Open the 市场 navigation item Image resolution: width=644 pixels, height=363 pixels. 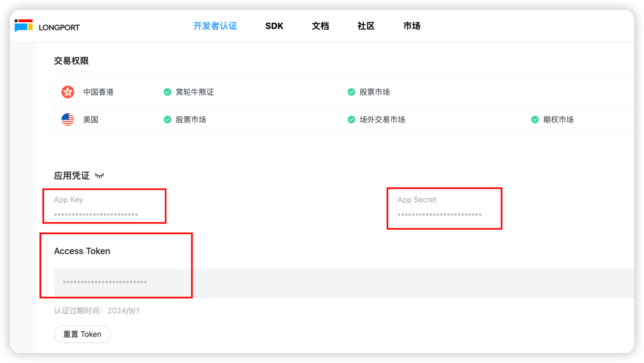click(412, 26)
